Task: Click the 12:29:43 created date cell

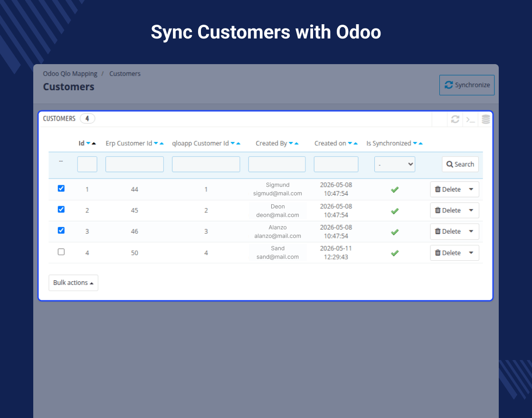Action: pos(336,257)
